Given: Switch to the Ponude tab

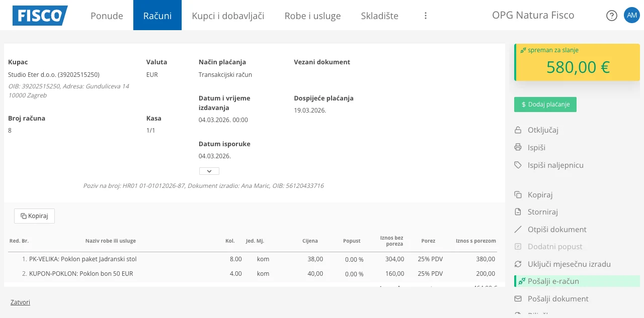Looking at the screenshot, I should click(x=106, y=16).
